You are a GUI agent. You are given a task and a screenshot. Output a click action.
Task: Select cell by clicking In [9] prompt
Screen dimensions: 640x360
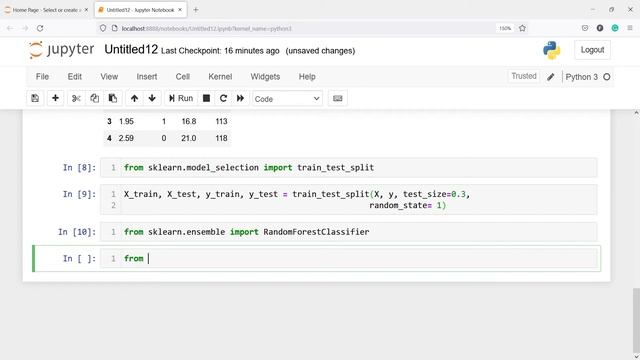pos(79,194)
